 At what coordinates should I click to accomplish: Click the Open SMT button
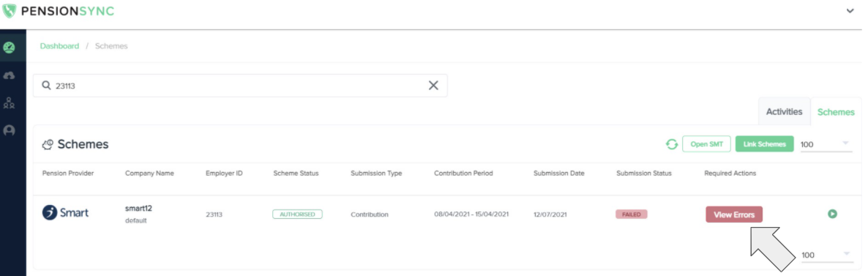(x=706, y=144)
